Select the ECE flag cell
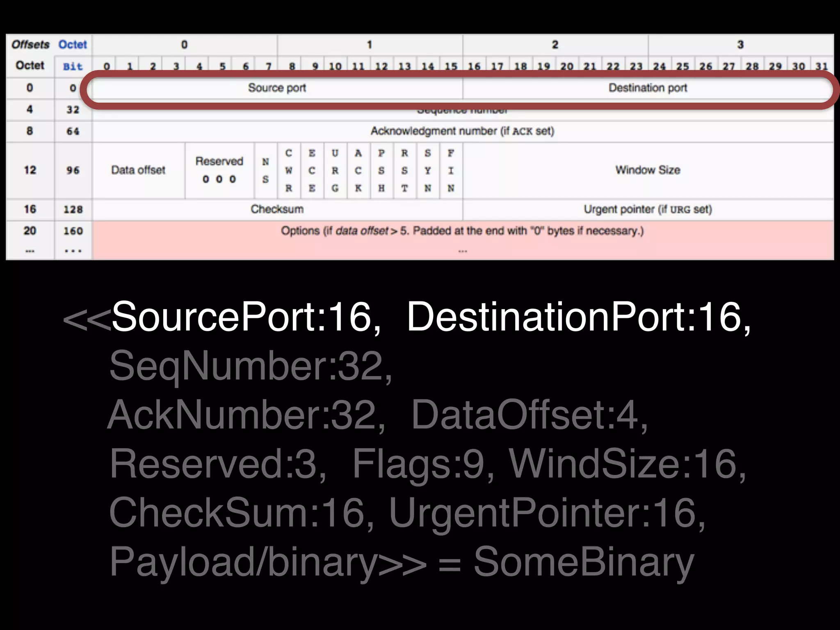The width and height of the screenshot is (840, 630). point(312,170)
